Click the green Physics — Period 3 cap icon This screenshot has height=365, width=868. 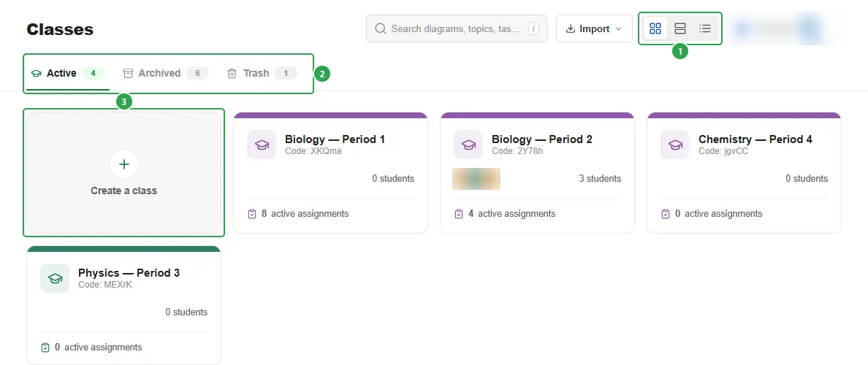coord(55,278)
